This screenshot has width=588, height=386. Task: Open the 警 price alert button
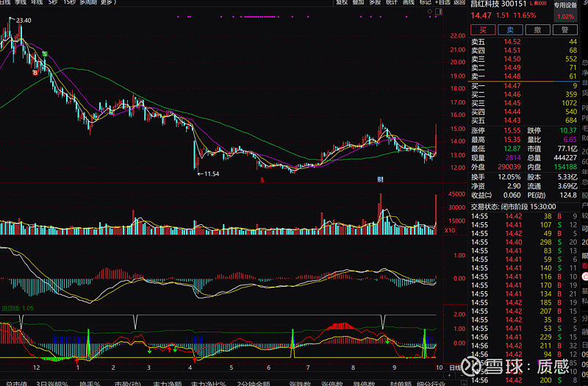(564, 30)
